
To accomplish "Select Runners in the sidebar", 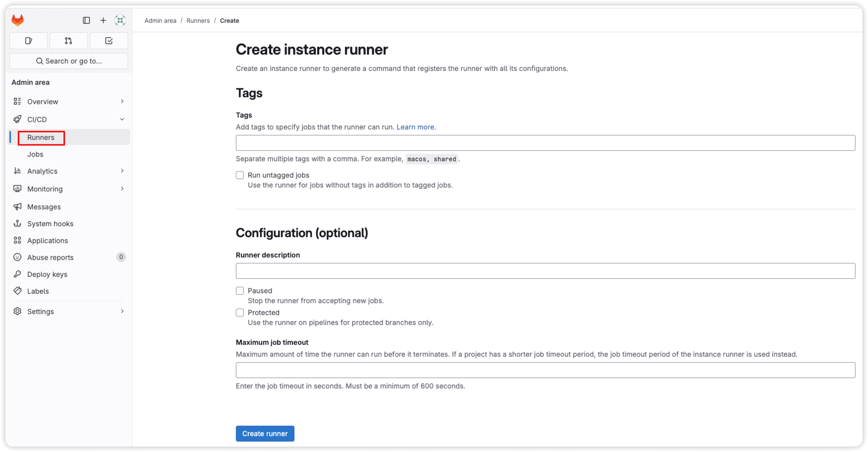I will (x=70, y=137).
